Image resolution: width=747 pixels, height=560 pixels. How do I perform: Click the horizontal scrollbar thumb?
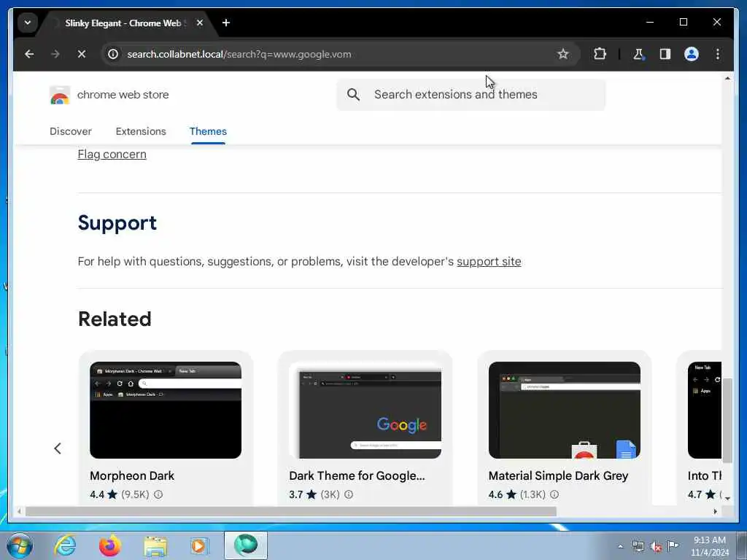tap(290, 511)
